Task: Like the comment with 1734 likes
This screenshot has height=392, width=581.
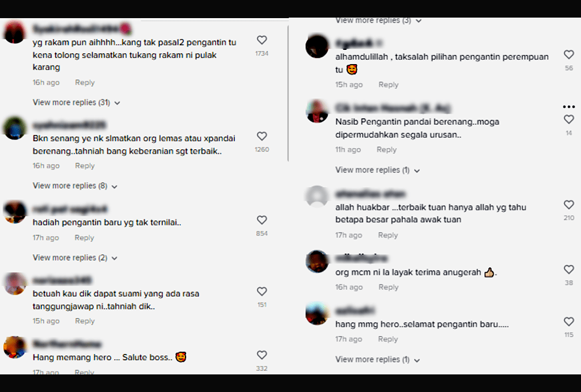Action: click(262, 40)
